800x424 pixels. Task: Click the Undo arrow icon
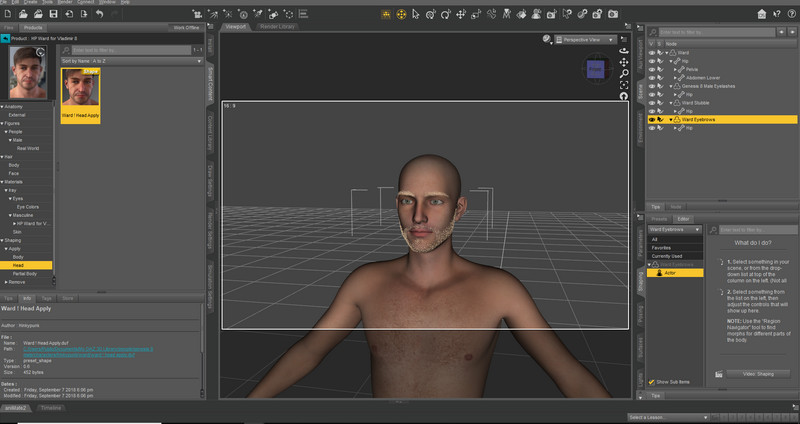[99, 14]
